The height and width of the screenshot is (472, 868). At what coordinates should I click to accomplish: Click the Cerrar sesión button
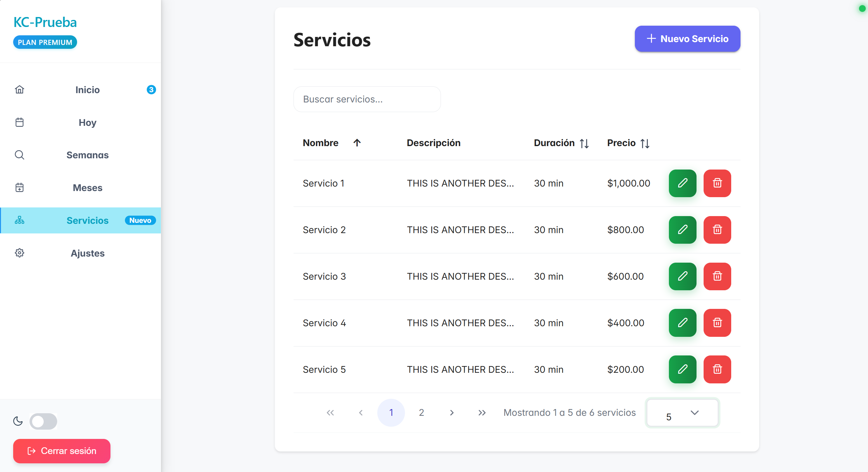tap(62, 451)
